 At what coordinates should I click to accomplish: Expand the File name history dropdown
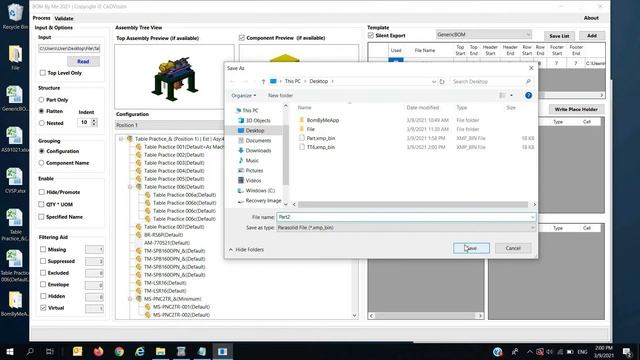[x=532, y=217]
